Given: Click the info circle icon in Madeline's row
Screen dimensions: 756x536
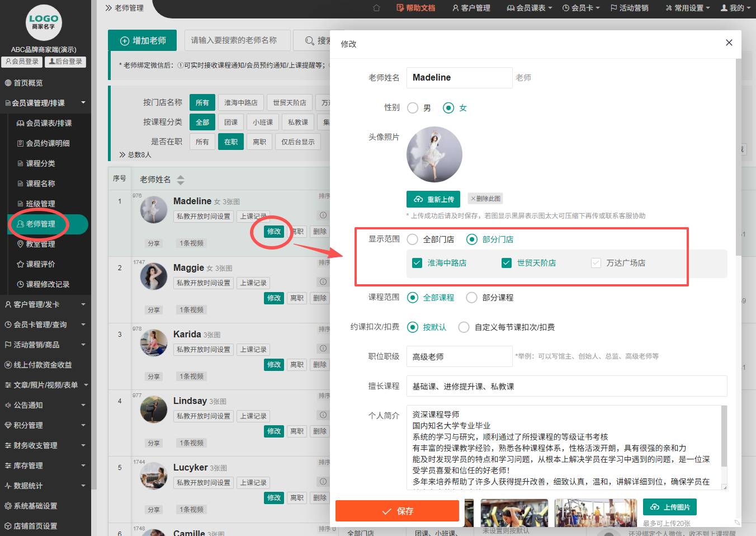Looking at the screenshot, I should coord(323,215).
